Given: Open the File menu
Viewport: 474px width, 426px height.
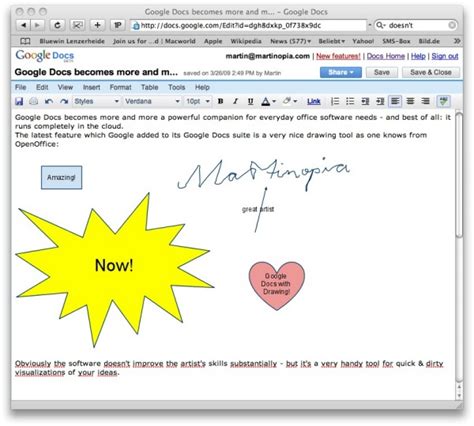Looking at the screenshot, I should pos(20,87).
